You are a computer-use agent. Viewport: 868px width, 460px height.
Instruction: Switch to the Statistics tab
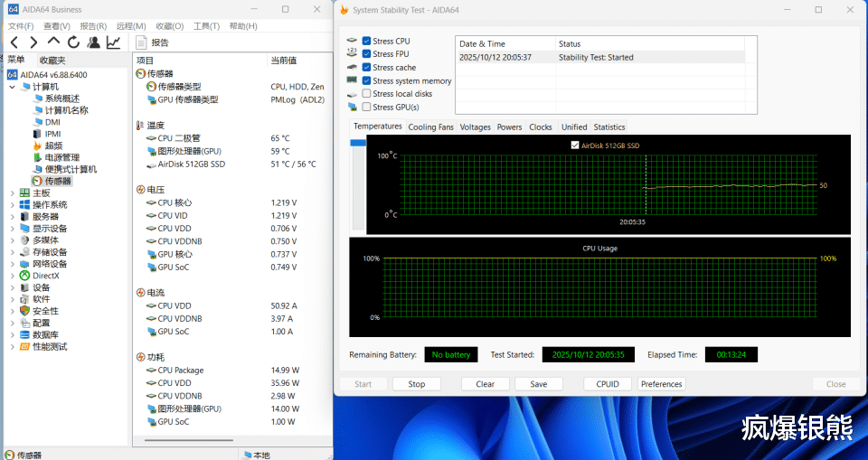tap(609, 127)
